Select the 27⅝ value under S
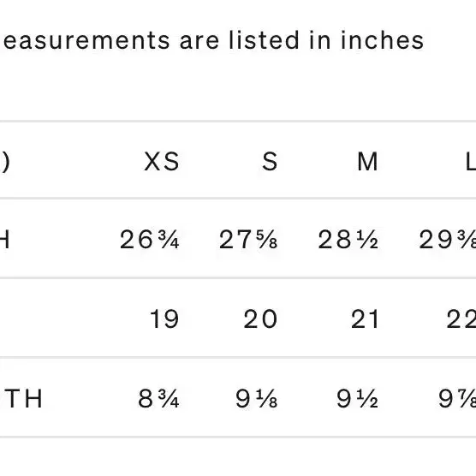The height and width of the screenshot is (476, 476). (x=248, y=240)
